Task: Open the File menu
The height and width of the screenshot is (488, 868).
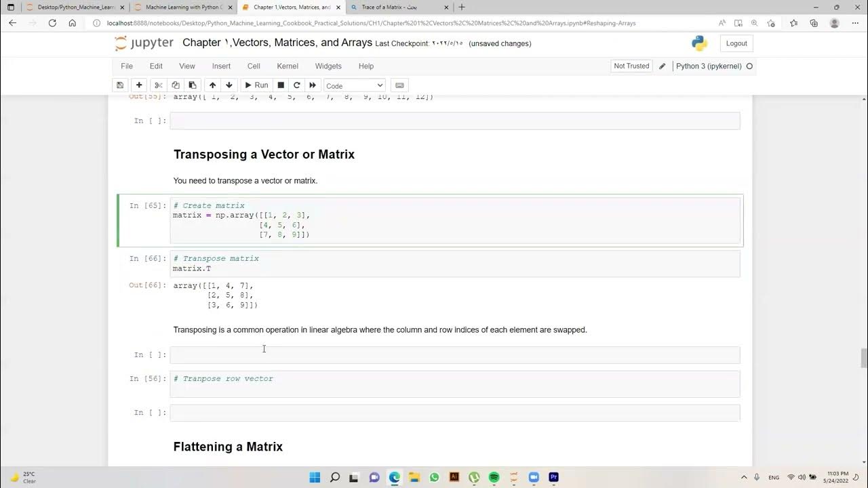Action: (127, 66)
